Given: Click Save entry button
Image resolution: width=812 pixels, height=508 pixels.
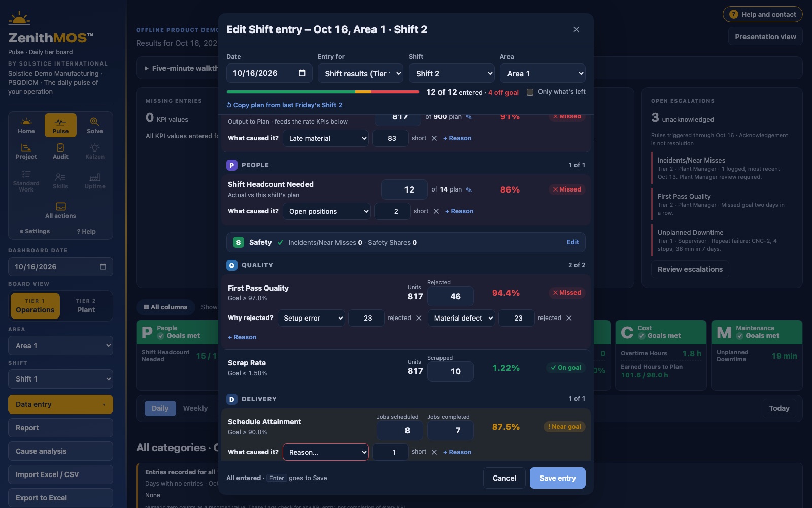Looking at the screenshot, I should pos(558,478).
